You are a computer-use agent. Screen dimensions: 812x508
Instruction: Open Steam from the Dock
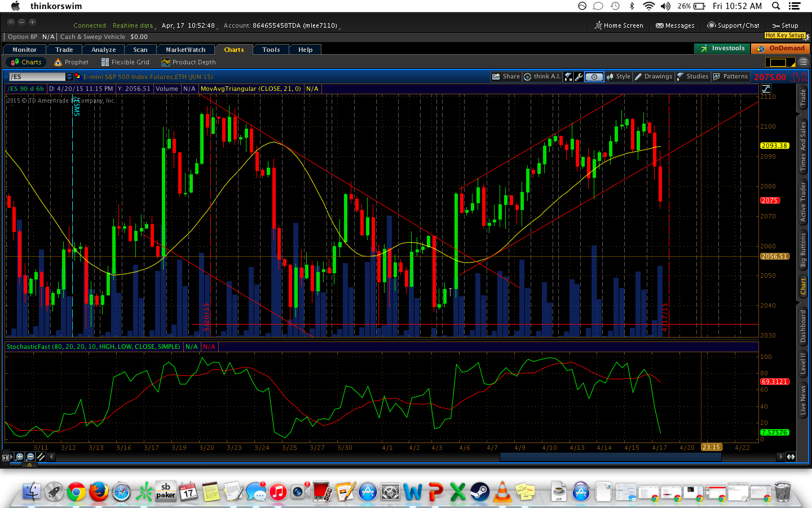480,492
